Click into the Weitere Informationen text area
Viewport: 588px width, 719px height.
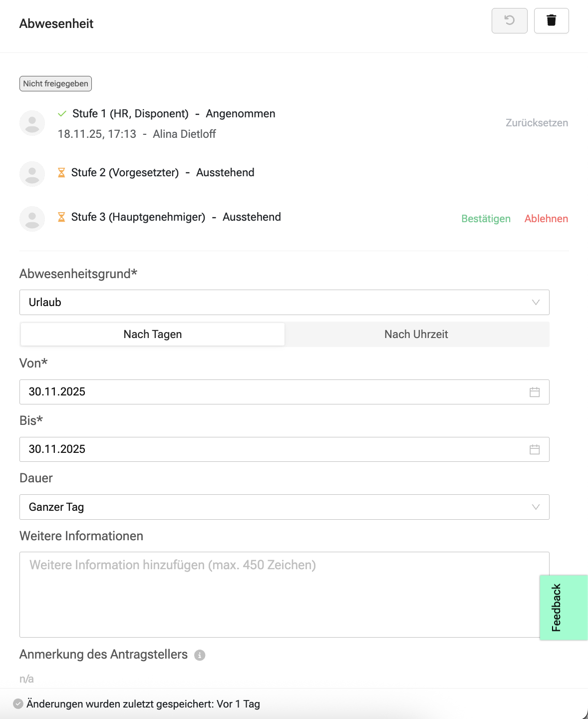coord(280,594)
